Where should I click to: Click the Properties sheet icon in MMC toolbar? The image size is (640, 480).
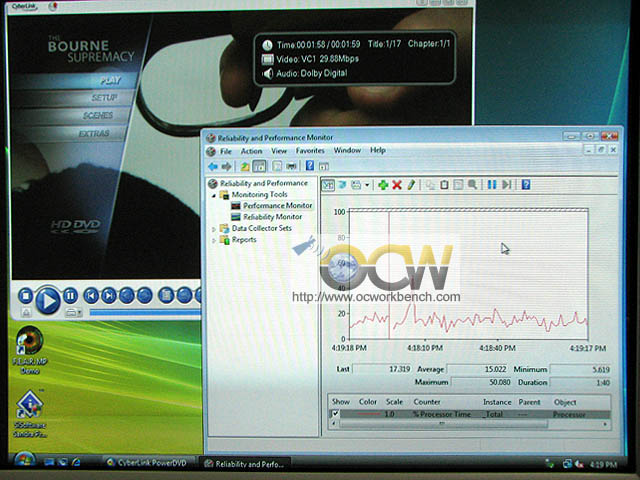pyautogui.click(x=277, y=166)
